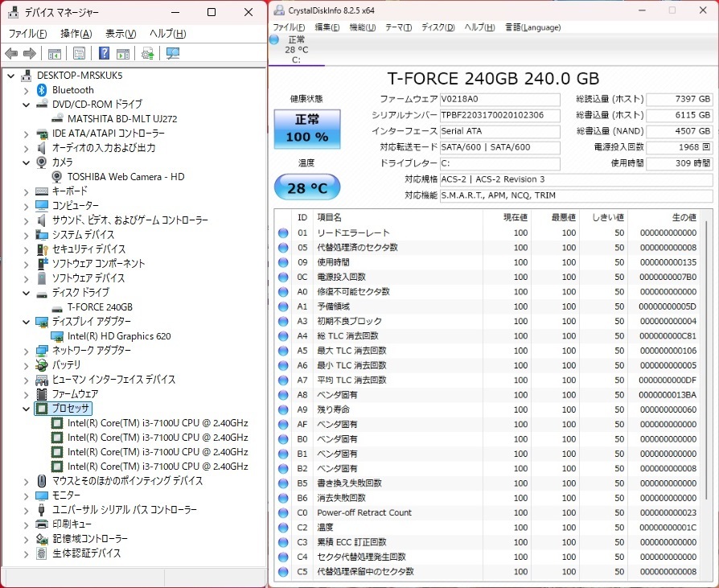Select the C: drive status indicator in CrystalDiskInfo
This screenshot has width=719, height=588.
tap(298, 49)
